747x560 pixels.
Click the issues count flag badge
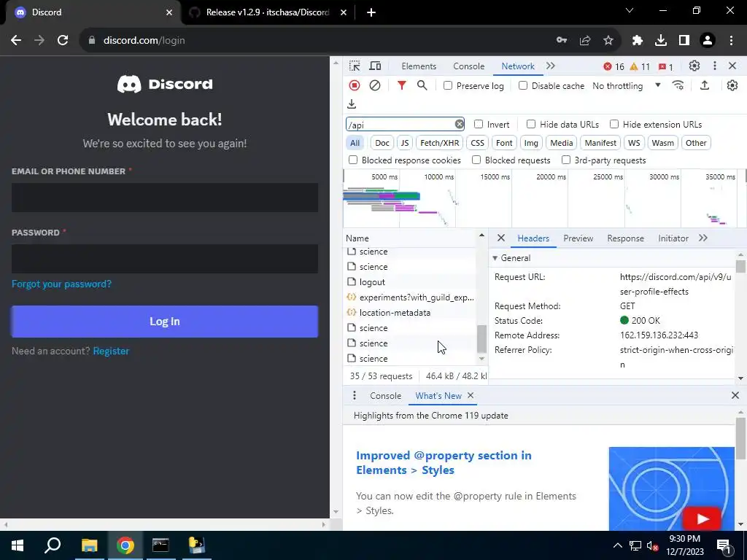665,66
